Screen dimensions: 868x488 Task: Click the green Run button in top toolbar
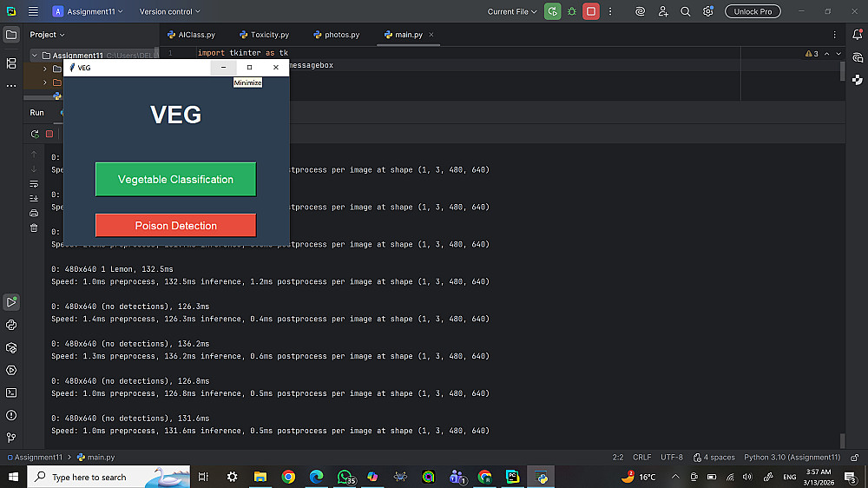552,11
